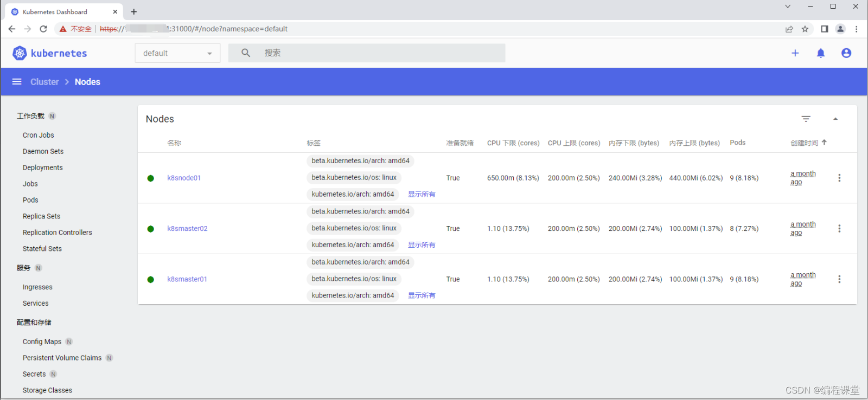This screenshot has height=400, width=868.
Task: Click the 名称 column header
Action: click(x=174, y=143)
